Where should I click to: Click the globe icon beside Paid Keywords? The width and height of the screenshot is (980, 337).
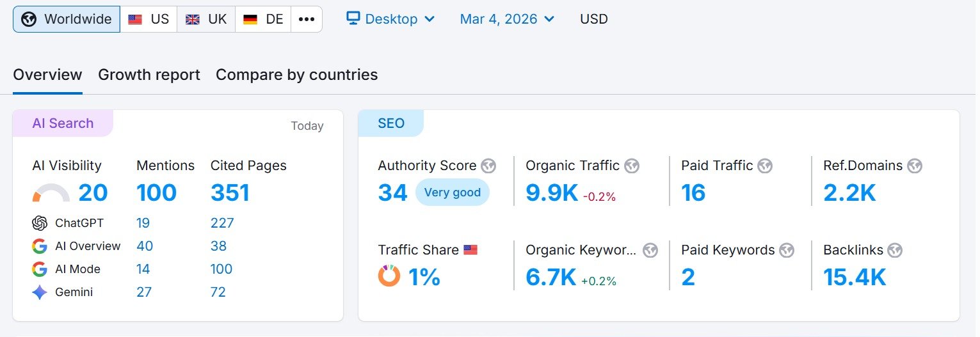(787, 250)
